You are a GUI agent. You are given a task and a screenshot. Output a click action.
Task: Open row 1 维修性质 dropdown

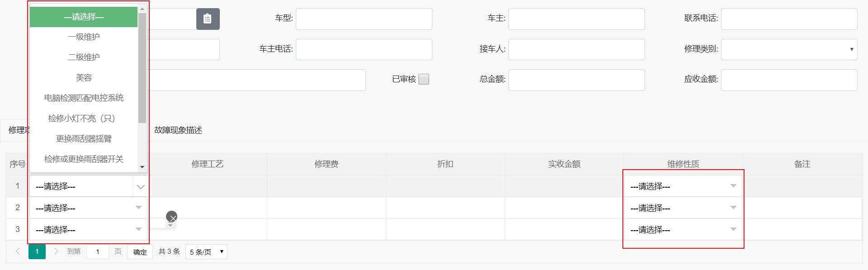coord(683,186)
